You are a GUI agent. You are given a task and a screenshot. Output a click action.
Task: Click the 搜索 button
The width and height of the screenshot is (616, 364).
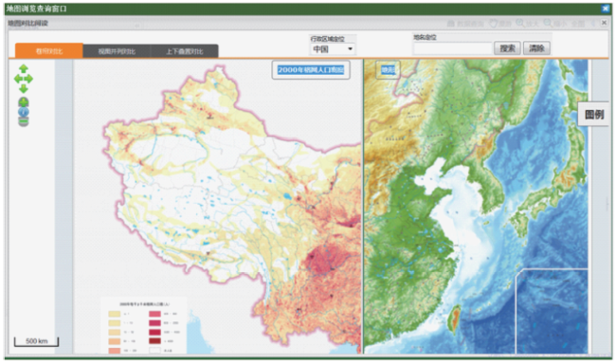(x=507, y=48)
